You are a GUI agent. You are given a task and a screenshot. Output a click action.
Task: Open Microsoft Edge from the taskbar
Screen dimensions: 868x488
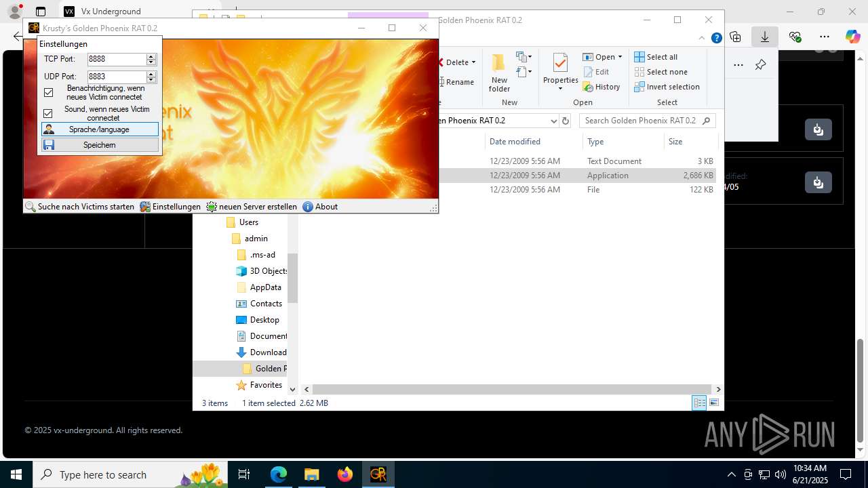(x=279, y=474)
